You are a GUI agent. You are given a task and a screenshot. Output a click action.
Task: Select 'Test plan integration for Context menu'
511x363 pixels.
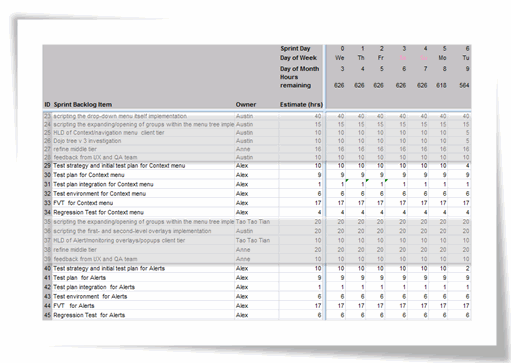tap(103, 184)
